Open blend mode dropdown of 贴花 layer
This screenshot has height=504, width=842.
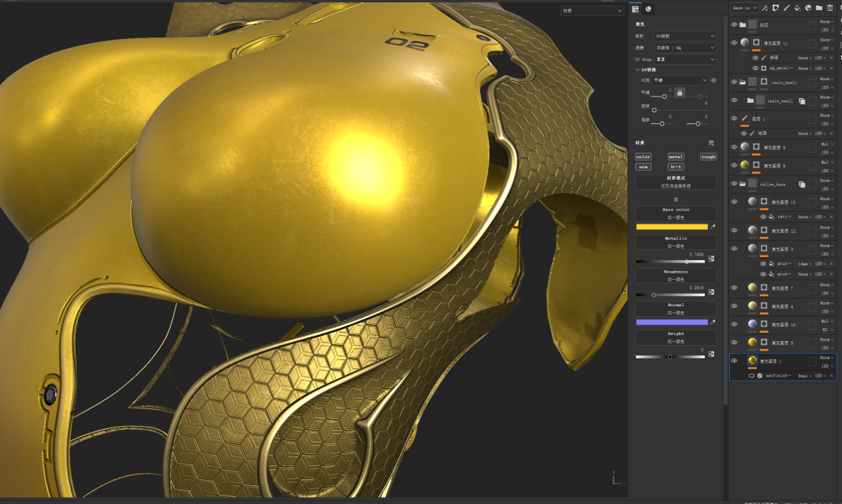(826, 22)
